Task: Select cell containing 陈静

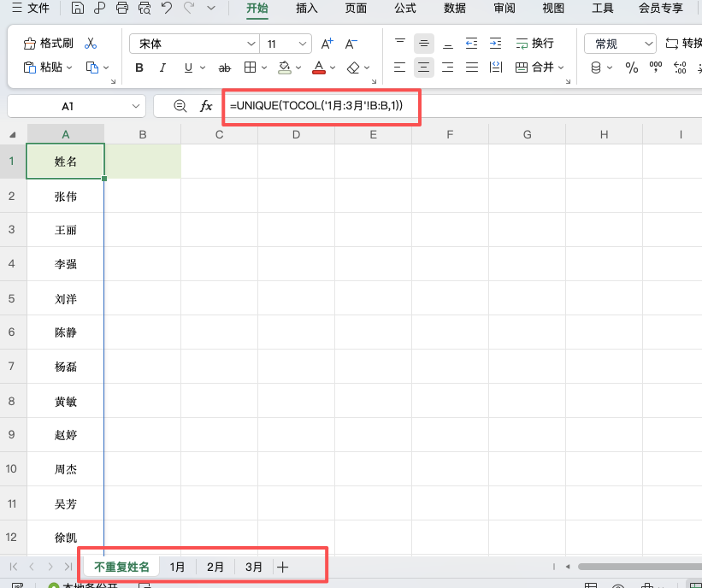Action: [x=65, y=332]
